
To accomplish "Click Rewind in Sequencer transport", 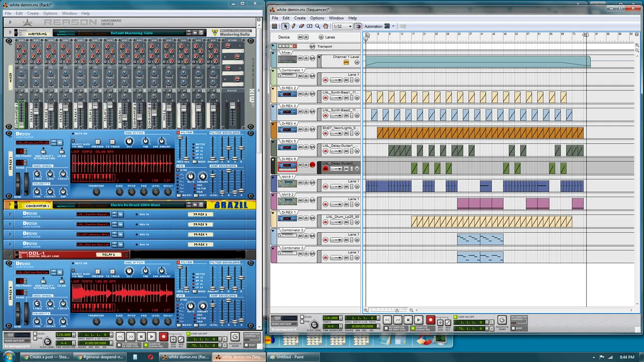I will tap(387, 320).
